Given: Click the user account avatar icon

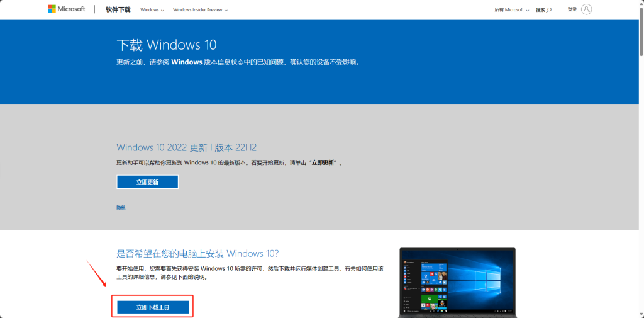Looking at the screenshot, I should coord(587,9).
